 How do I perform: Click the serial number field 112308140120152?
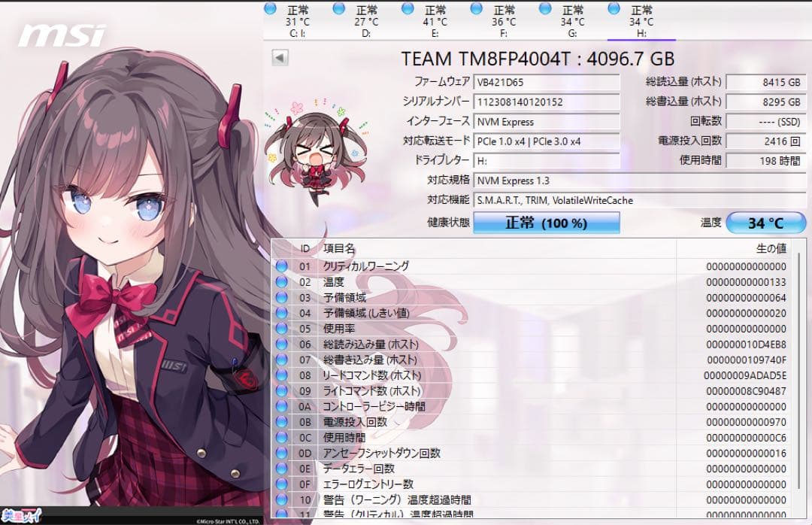click(x=547, y=102)
